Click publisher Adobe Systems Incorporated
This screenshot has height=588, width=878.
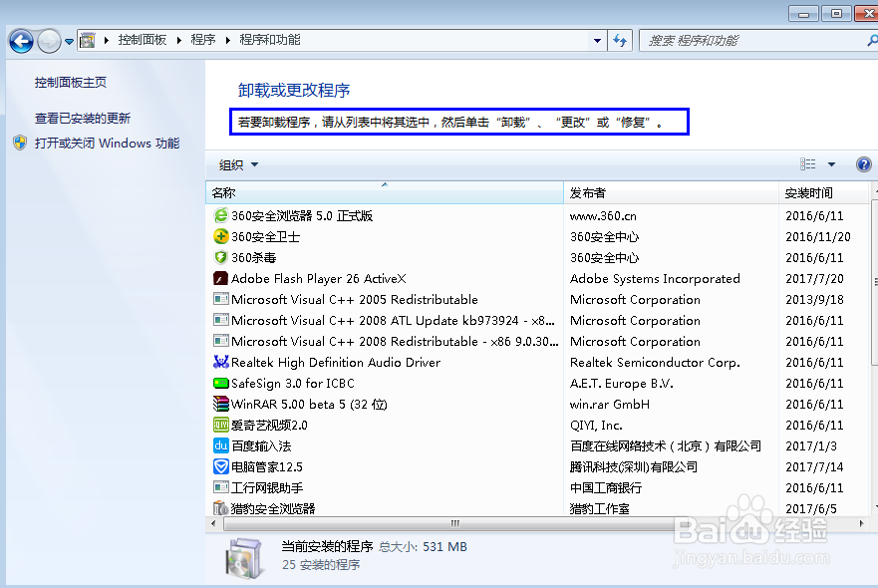point(655,279)
